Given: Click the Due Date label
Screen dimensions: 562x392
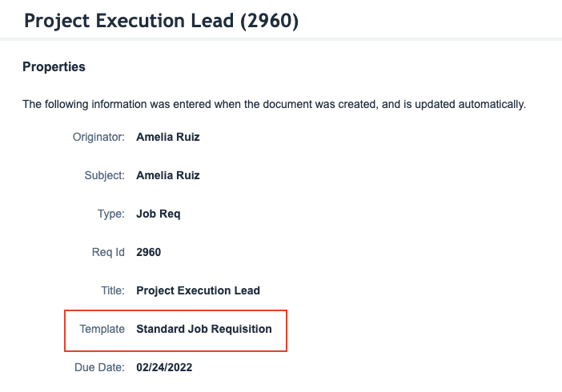Looking at the screenshot, I should 99,367.
